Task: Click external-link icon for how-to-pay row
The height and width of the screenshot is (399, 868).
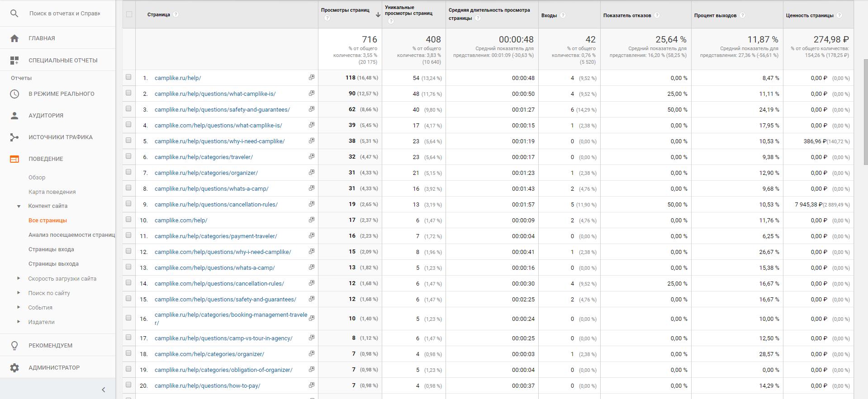Action: (312, 385)
